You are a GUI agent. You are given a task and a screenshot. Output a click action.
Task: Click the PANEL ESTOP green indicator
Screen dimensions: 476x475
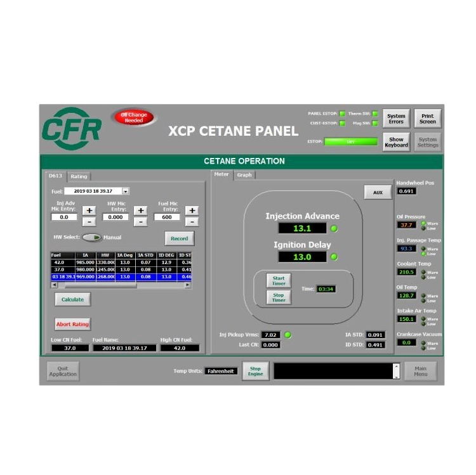(x=342, y=114)
